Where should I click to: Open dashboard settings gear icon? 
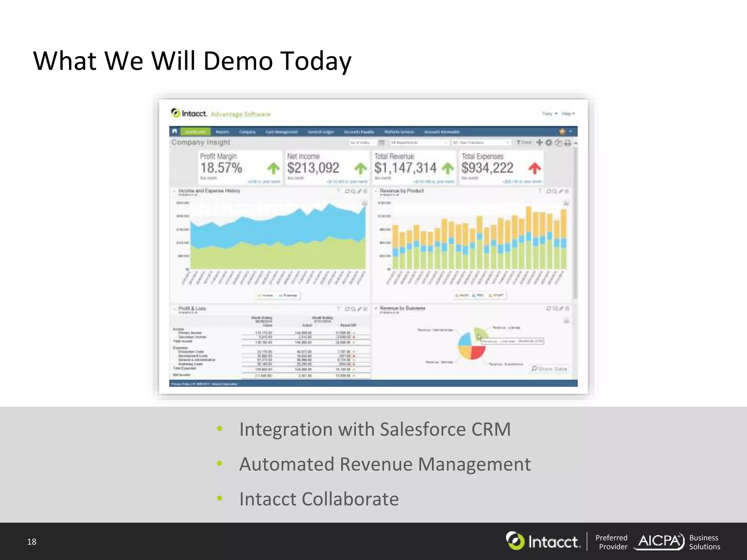click(549, 143)
